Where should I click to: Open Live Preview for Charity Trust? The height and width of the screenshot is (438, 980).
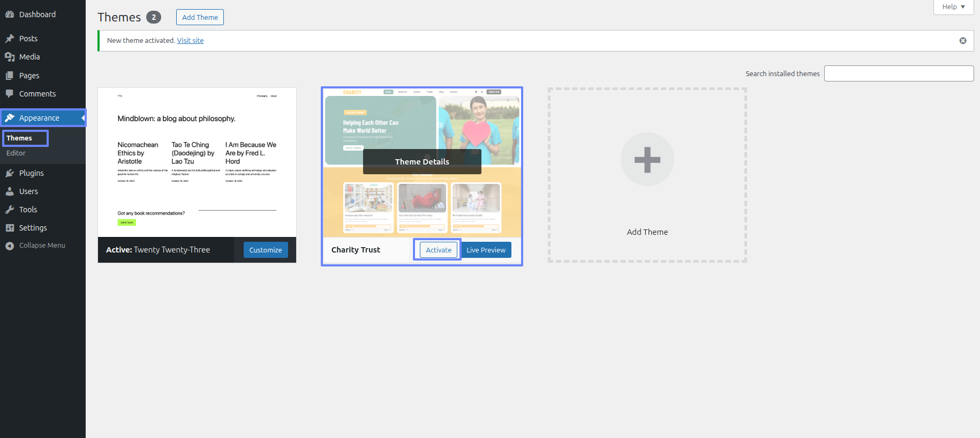[x=486, y=250]
